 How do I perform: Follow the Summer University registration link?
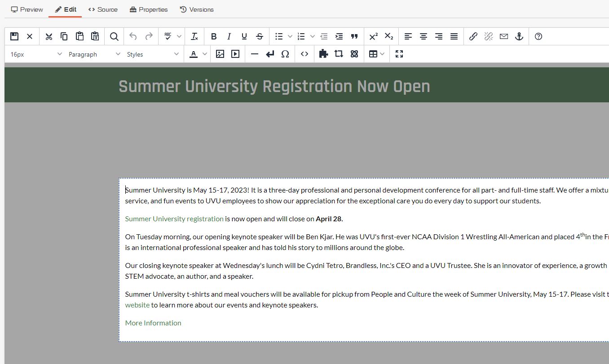click(174, 219)
